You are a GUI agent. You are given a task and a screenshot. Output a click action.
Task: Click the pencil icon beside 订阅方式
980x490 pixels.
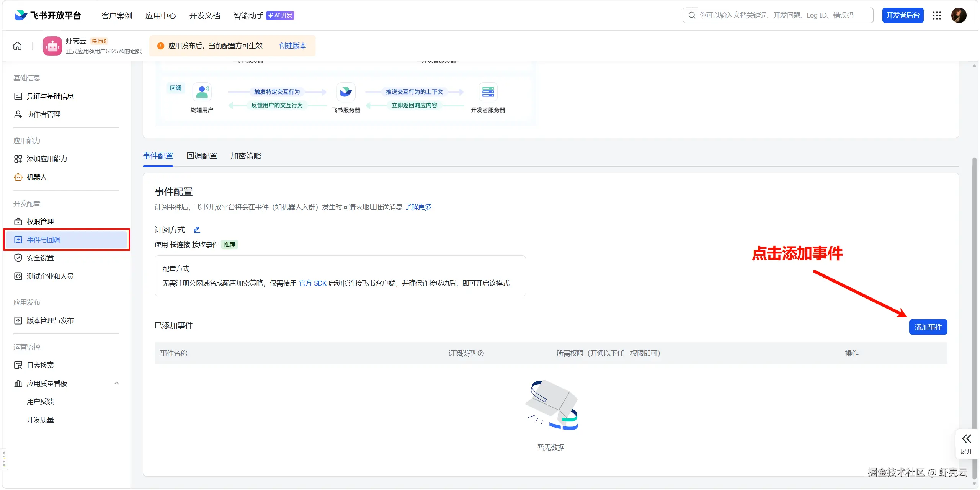pos(197,230)
